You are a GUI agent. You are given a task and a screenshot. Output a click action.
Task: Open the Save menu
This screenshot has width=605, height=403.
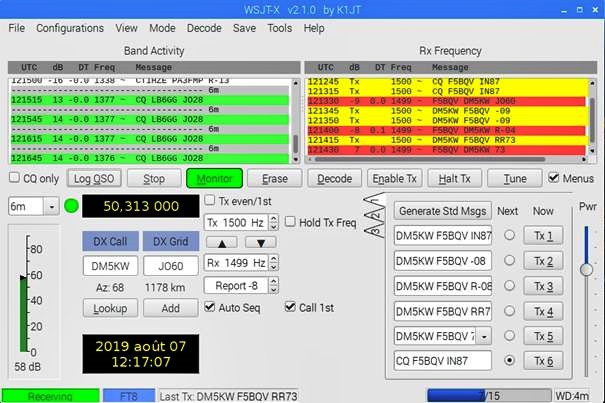pos(244,28)
